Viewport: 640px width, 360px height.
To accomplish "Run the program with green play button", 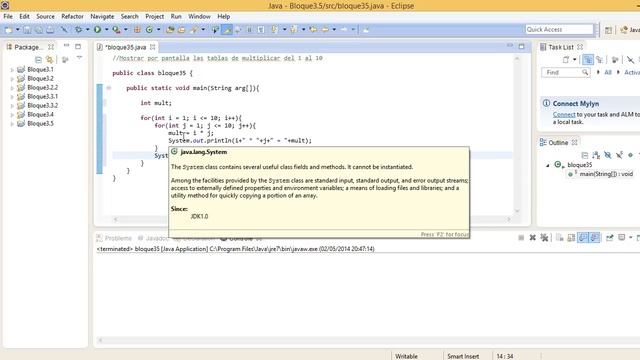I will coord(97,29).
